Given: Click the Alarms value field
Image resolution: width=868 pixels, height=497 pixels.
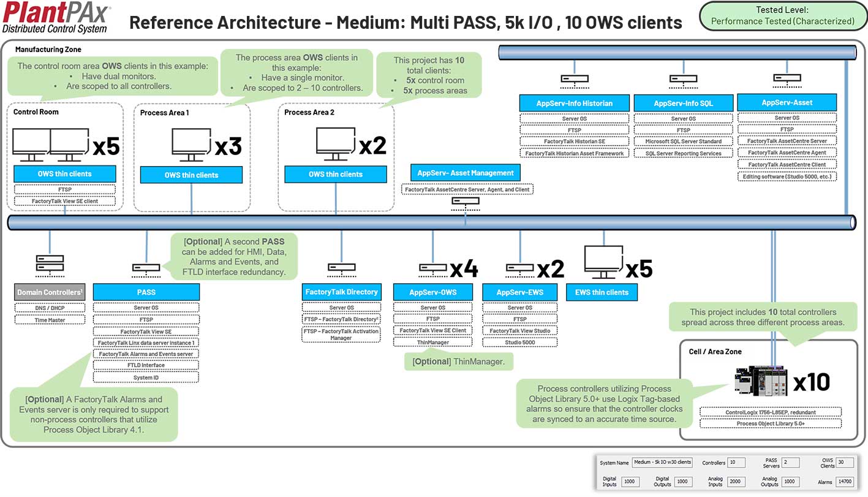Looking at the screenshot, I should tap(845, 482).
